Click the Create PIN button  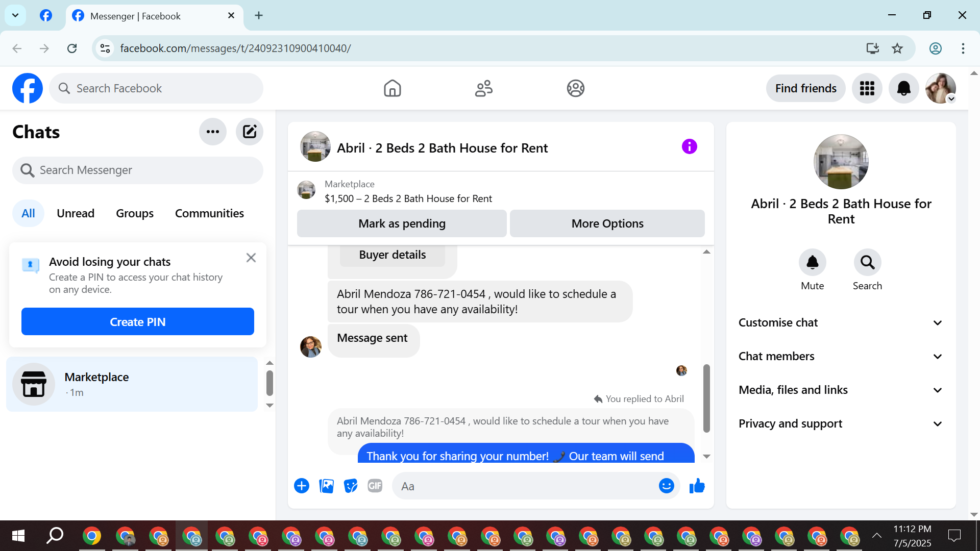(138, 322)
